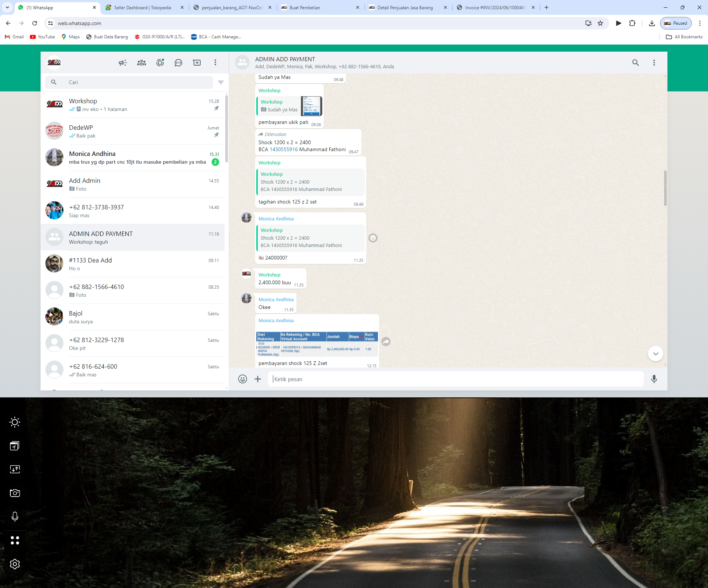Switch to the Seller Dashboard Tokopedia tab
Screen dimensions: 708x588
[x=142, y=7]
